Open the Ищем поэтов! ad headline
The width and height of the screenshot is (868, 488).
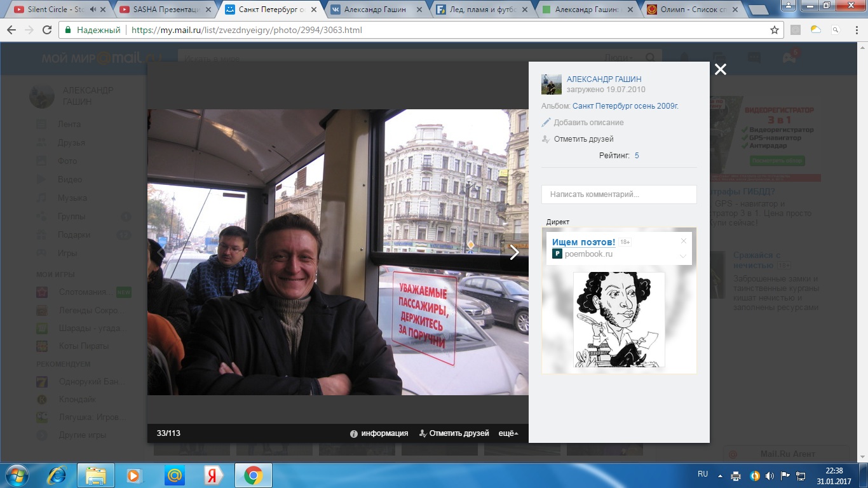point(583,242)
